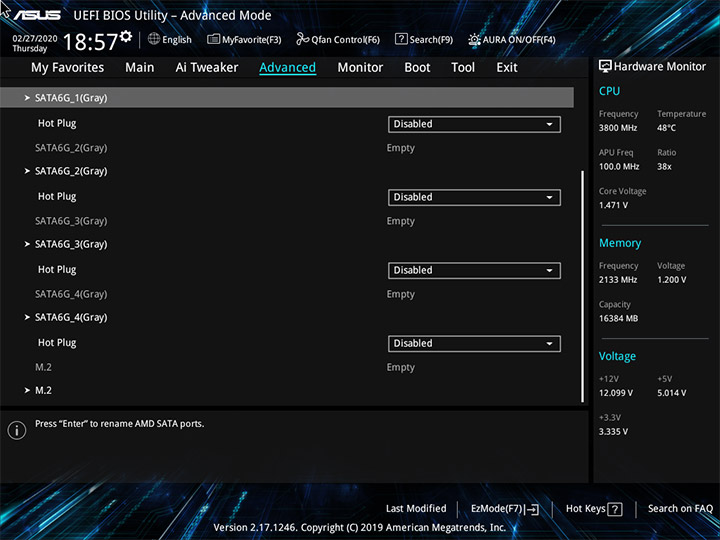Click the MyFavorite folder icon
Screen dimensions: 720x540
point(213,39)
